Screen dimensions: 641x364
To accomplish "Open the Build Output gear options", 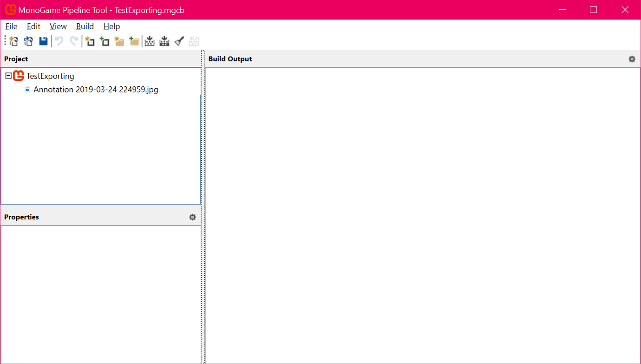I will pyautogui.click(x=632, y=59).
